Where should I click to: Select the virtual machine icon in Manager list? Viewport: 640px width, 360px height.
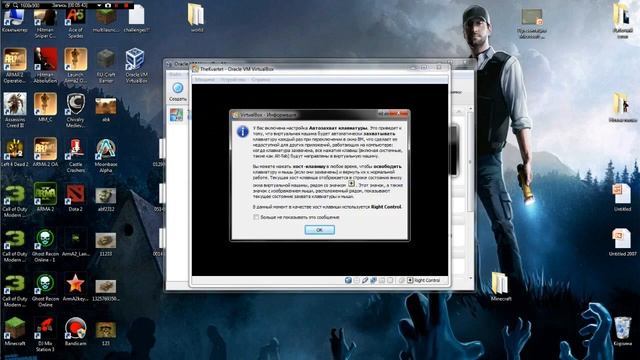pyautogui.click(x=176, y=115)
